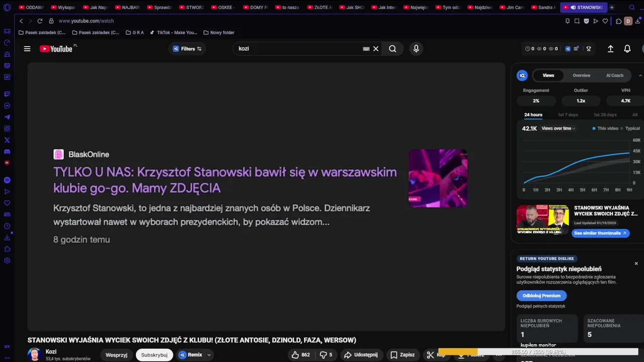
Task: Open browser downloads in address bar
Action: (637, 21)
